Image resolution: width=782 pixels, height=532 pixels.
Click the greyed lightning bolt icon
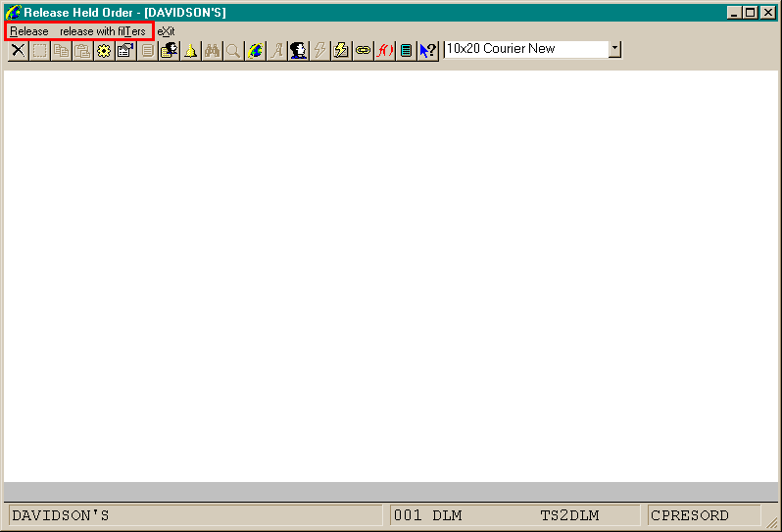coord(319,50)
